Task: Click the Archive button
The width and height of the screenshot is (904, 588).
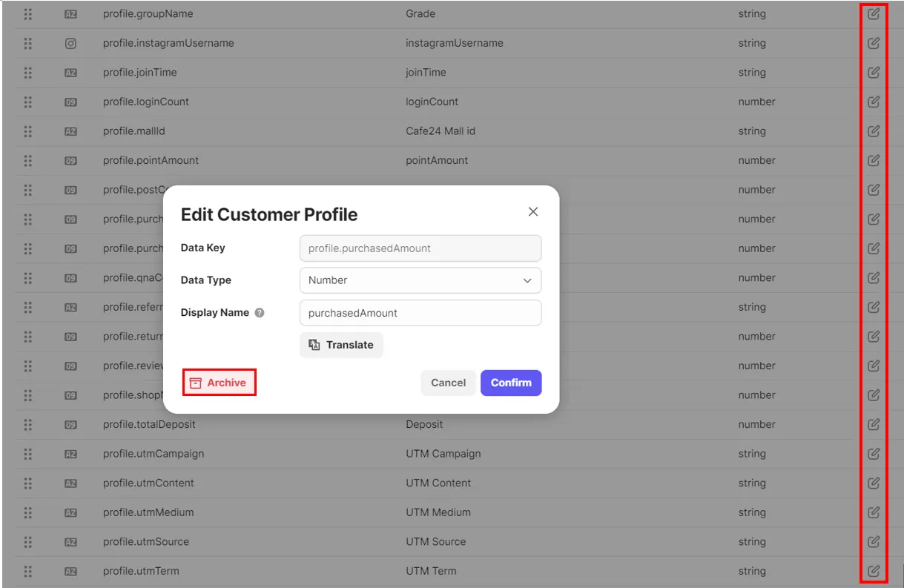Action: (219, 383)
